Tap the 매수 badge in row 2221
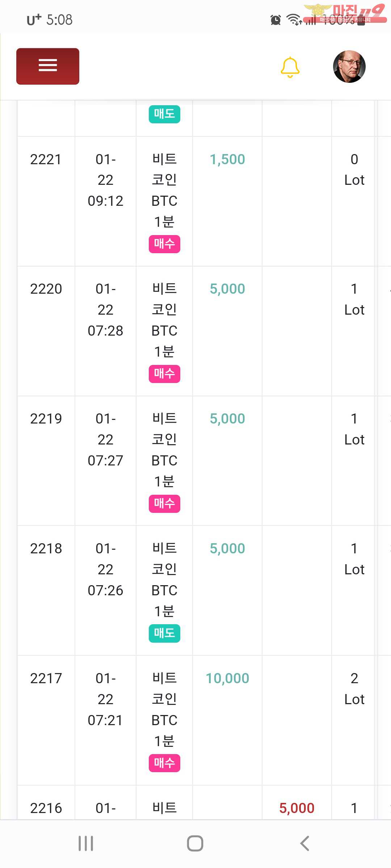This screenshot has width=391, height=868. [x=164, y=244]
